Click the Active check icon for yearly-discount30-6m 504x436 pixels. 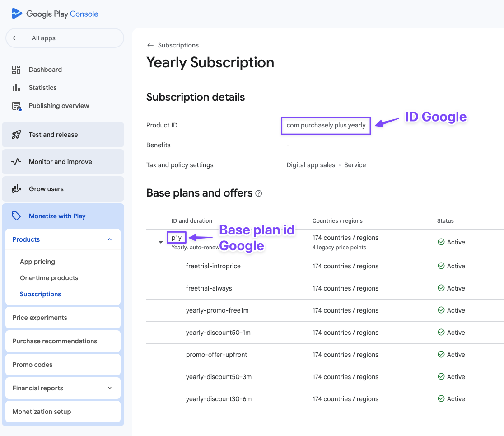pyautogui.click(x=441, y=398)
